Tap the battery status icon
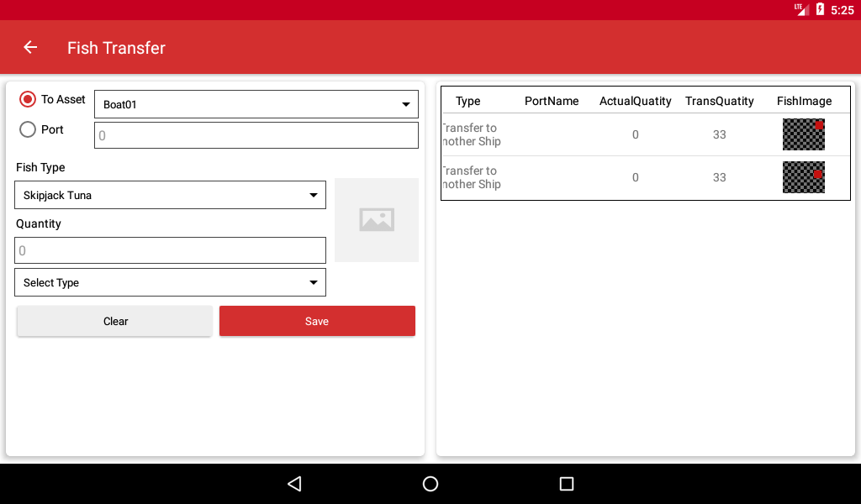The width and height of the screenshot is (861, 504). click(820, 9)
